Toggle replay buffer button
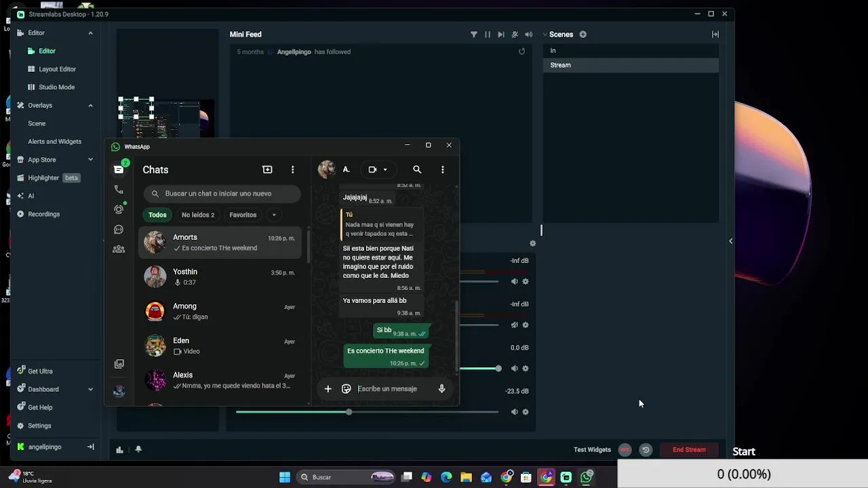Image resolution: width=868 pixels, height=488 pixels. click(x=646, y=449)
